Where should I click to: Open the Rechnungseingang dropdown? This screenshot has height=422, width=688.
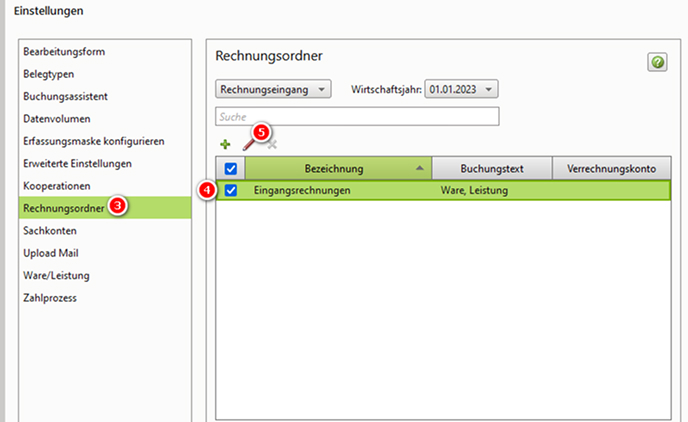click(273, 90)
